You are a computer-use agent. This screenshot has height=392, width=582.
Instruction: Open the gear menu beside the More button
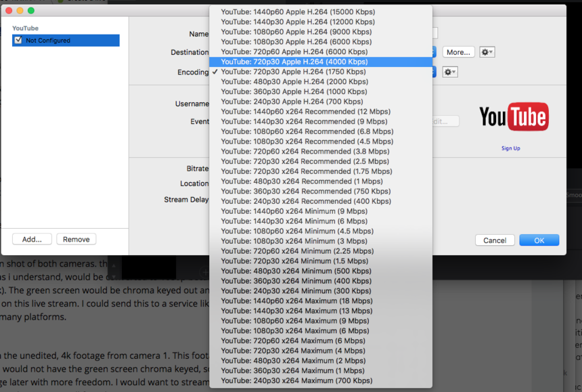click(487, 52)
